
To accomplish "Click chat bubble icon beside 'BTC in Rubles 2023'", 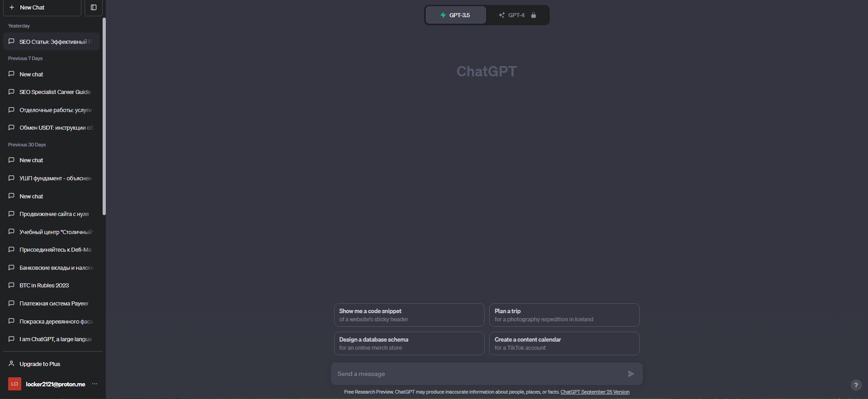I will pos(11,285).
